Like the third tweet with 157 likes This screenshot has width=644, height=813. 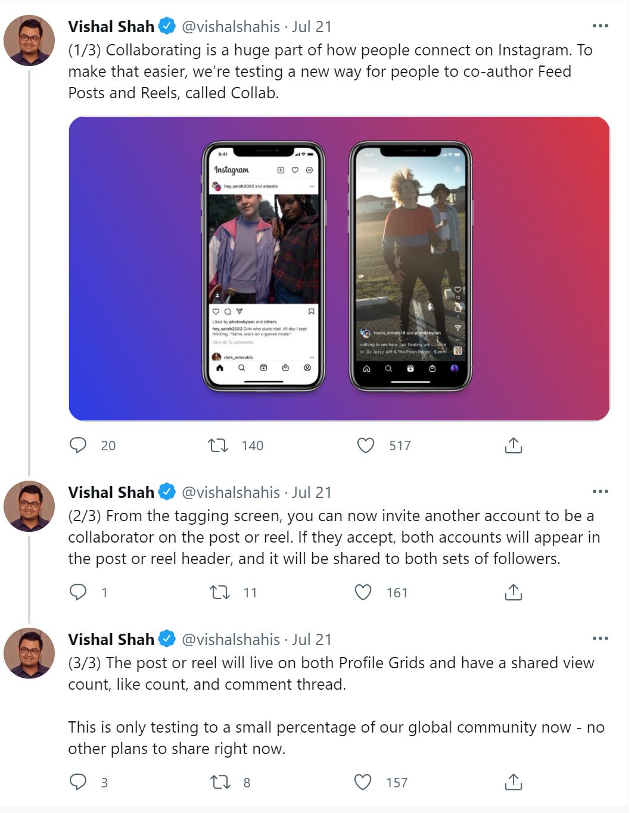pos(363,782)
